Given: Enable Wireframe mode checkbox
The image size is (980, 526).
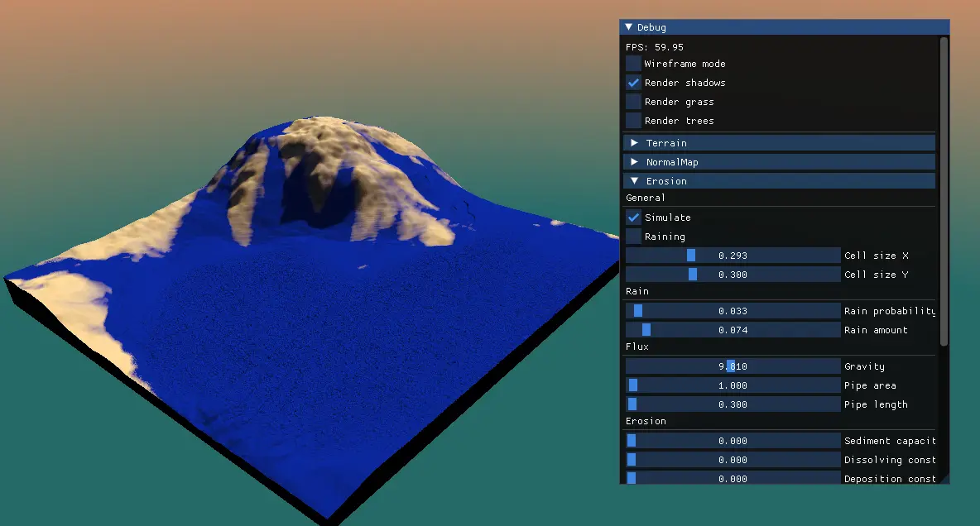Looking at the screenshot, I should (633, 64).
